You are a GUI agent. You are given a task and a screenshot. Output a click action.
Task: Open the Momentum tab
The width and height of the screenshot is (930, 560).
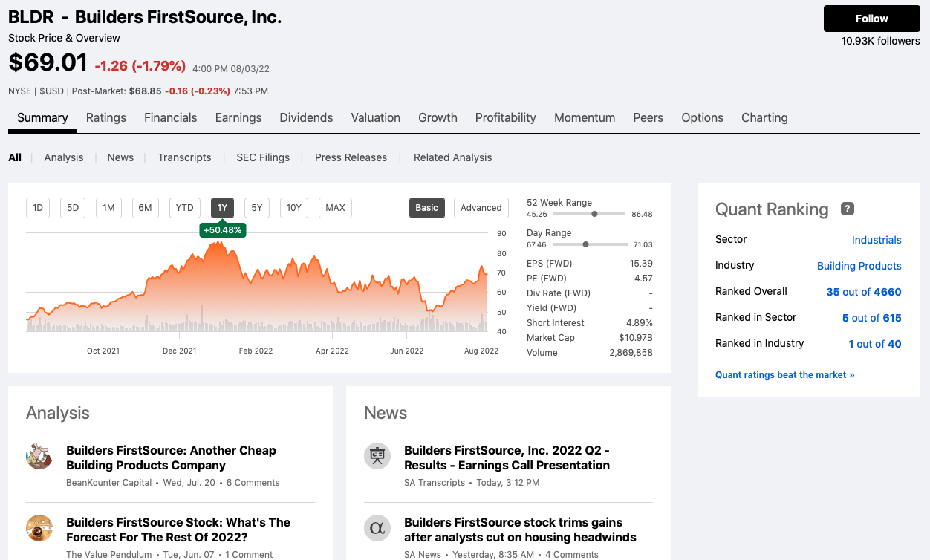tap(585, 117)
